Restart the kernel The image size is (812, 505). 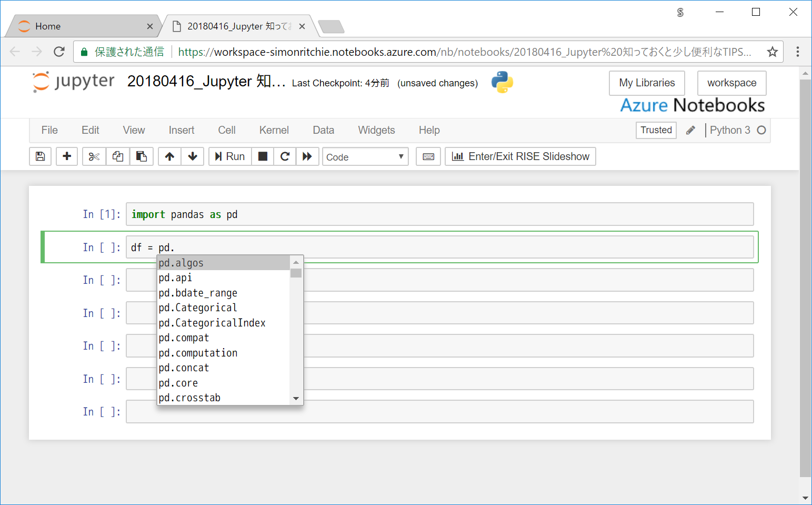285,156
